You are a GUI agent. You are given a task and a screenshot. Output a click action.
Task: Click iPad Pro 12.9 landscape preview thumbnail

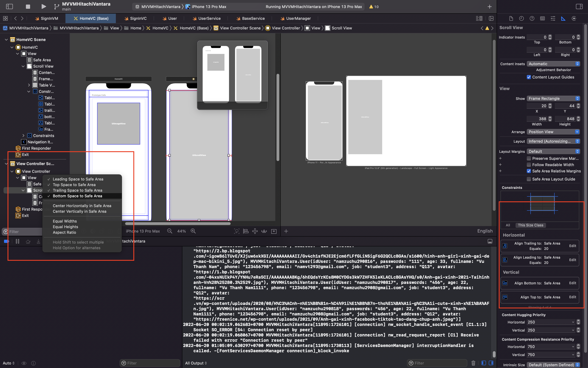coord(406,121)
